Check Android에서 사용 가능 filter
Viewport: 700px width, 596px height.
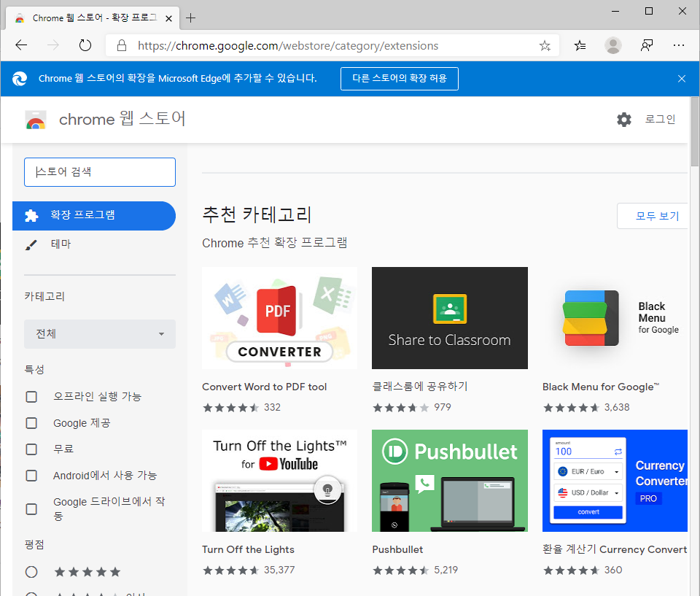pos(31,476)
